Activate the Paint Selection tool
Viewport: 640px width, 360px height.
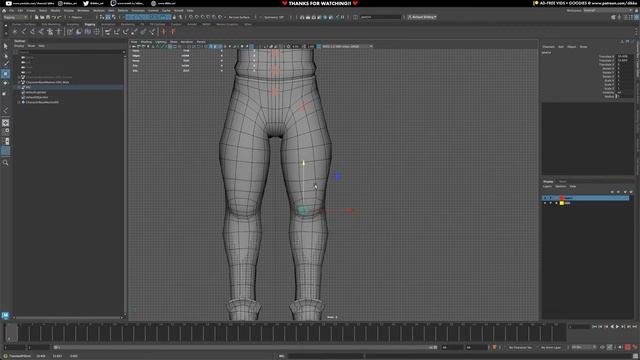5,63
